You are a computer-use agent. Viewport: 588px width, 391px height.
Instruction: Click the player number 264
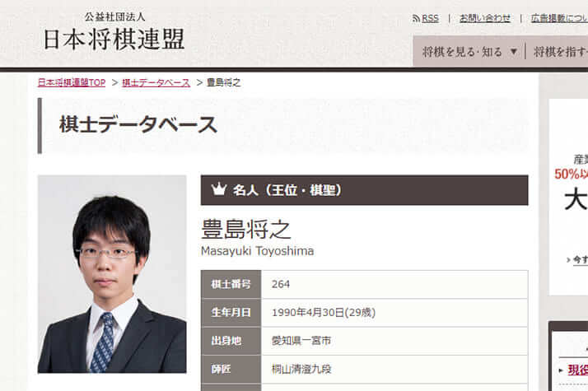281,284
